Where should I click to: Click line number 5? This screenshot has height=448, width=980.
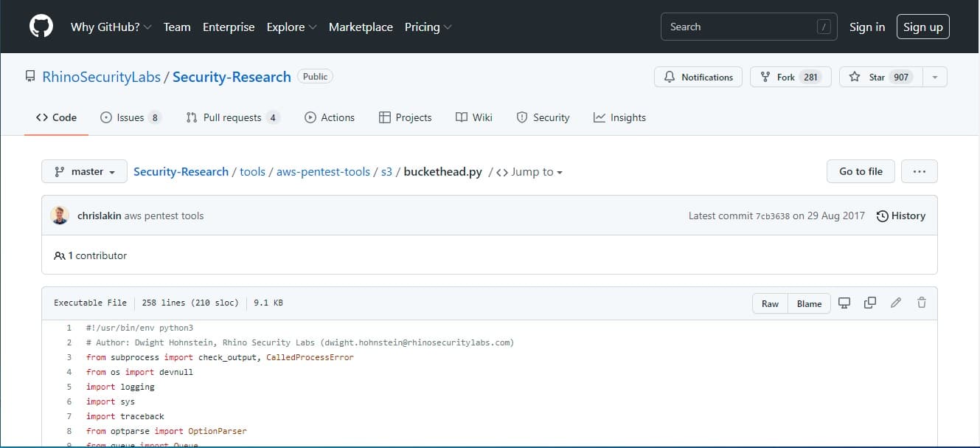(69, 387)
